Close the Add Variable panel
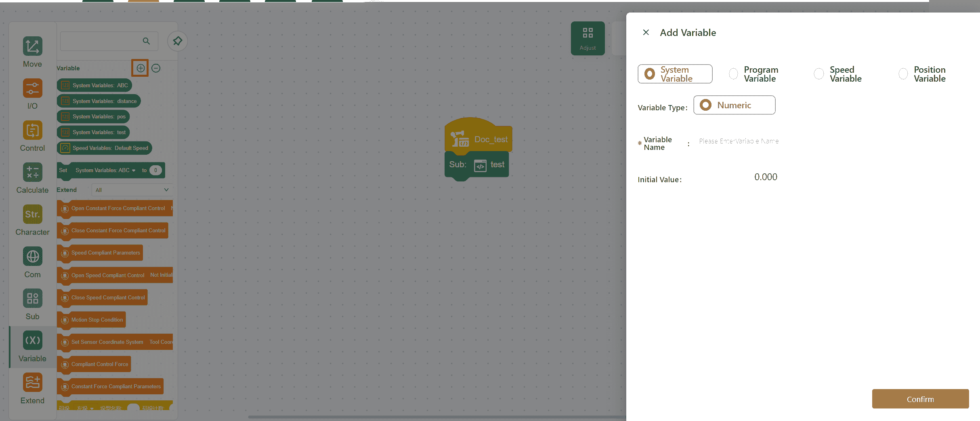 tap(646, 32)
